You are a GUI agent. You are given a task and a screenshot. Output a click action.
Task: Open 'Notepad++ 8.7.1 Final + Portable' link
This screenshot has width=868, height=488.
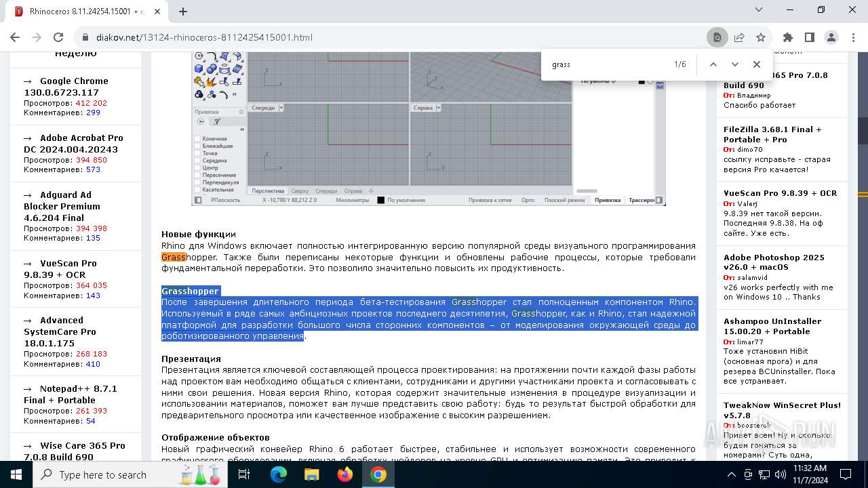pos(71,394)
